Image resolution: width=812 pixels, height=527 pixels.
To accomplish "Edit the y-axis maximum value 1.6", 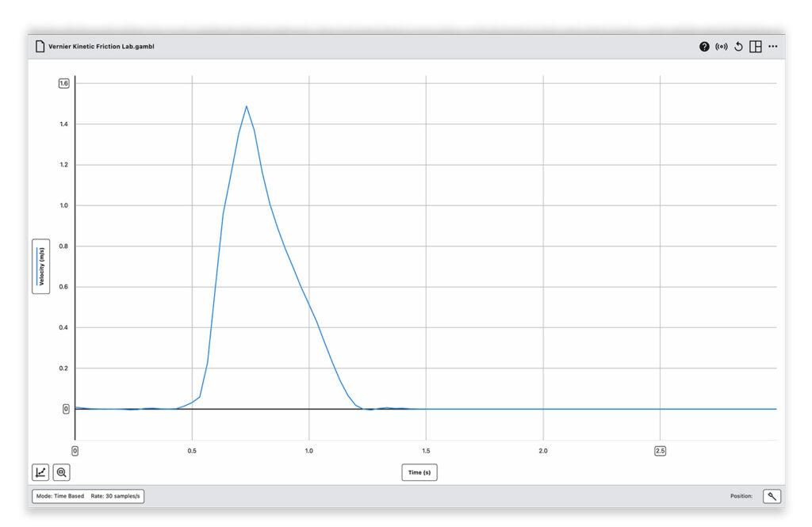I will tap(64, 83).
